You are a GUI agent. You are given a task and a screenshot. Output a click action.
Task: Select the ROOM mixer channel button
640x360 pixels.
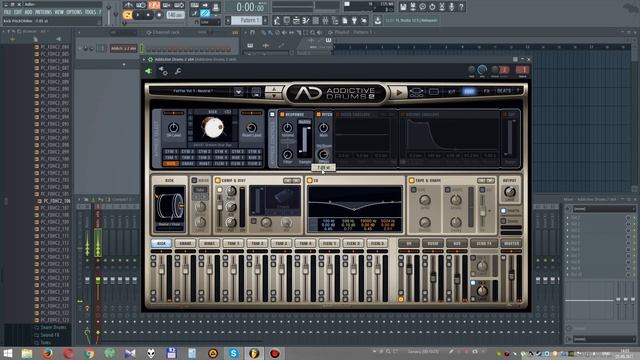[x=433, y=243]
